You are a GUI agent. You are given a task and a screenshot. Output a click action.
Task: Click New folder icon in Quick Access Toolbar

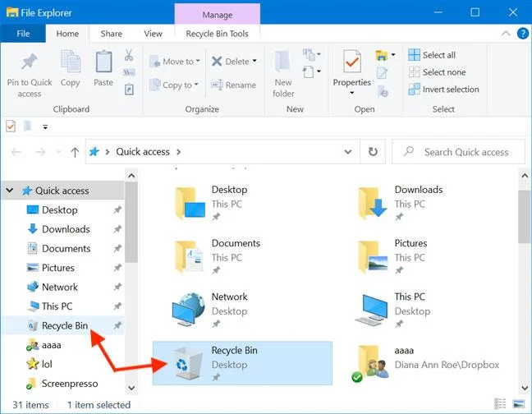pos(27,126)
